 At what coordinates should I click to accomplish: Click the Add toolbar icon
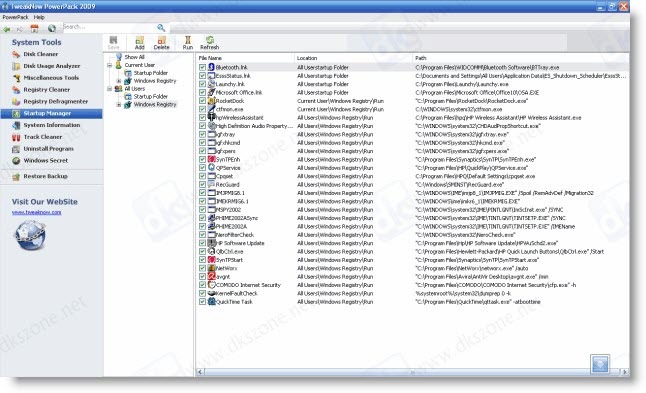[140, 43]
